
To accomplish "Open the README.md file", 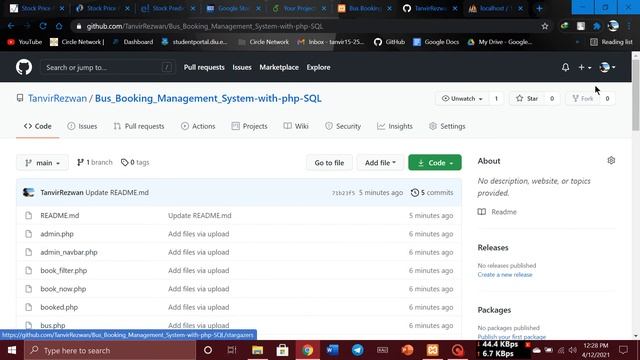I will pos(60,216).
